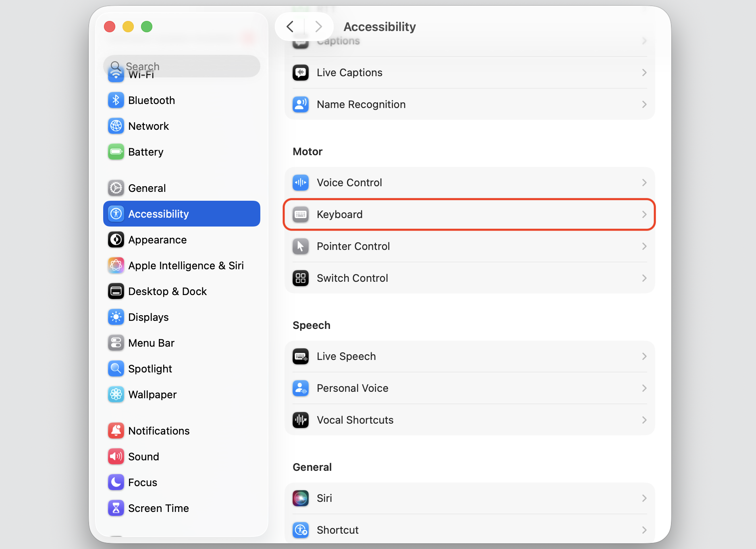The image size is (756, 549).
Task: Open Voice Control via its chevron
Action: 644,183
